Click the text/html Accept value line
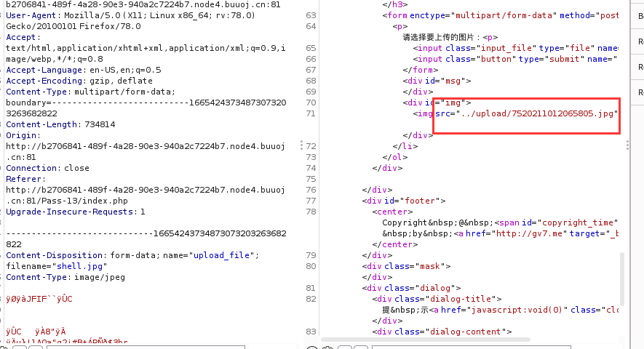The image size is (644, 349). [x=146, y=48]
